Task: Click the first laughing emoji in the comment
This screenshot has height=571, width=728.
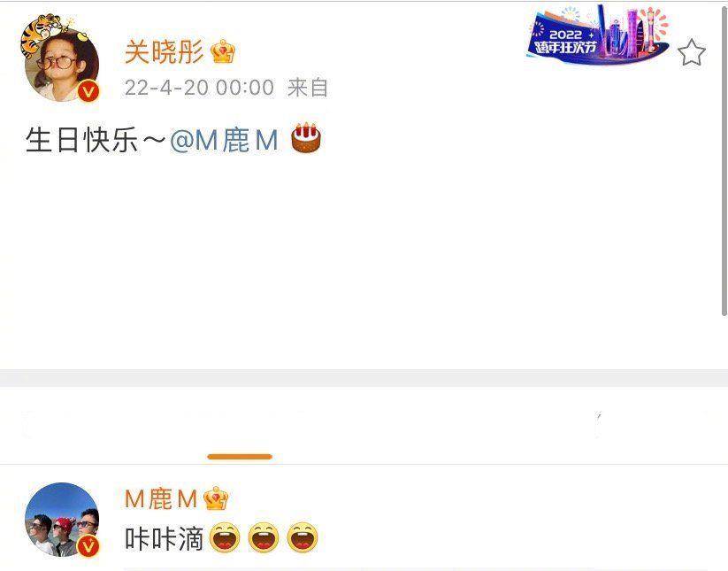Action: coord(226,537)
